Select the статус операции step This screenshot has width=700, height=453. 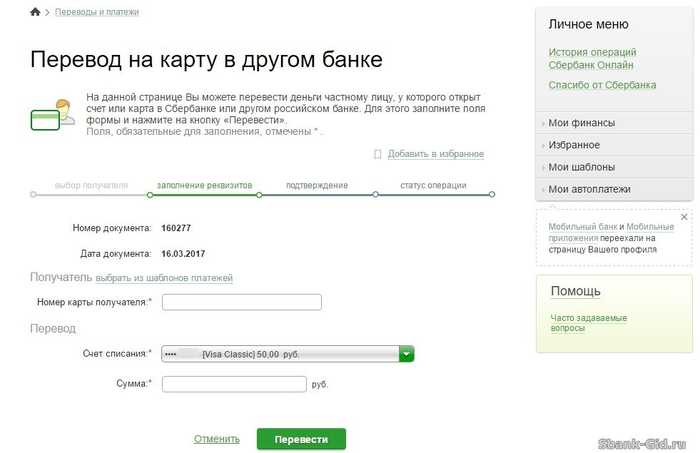pos(433,185)
